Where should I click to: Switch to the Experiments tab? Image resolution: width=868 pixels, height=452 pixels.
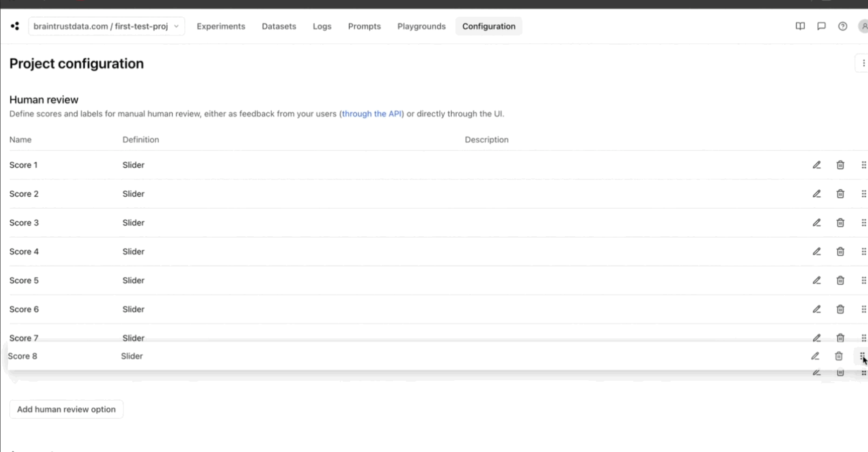tap(221, 26)
